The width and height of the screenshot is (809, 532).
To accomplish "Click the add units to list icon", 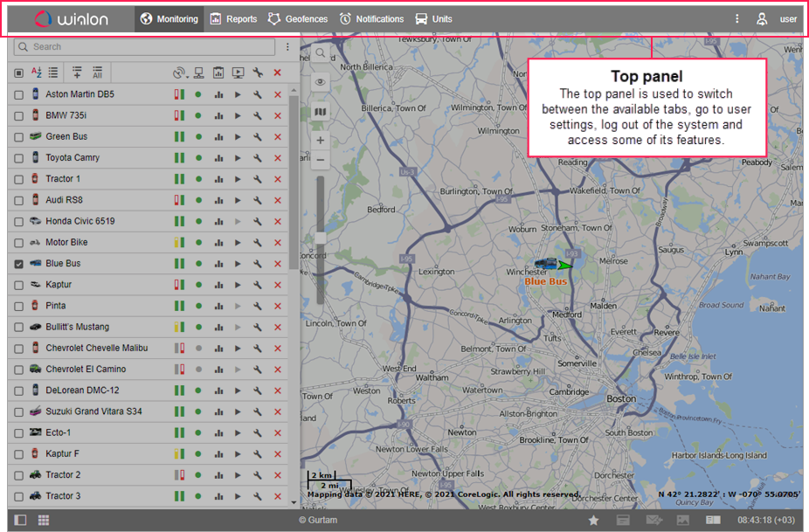I will [77, 73].
